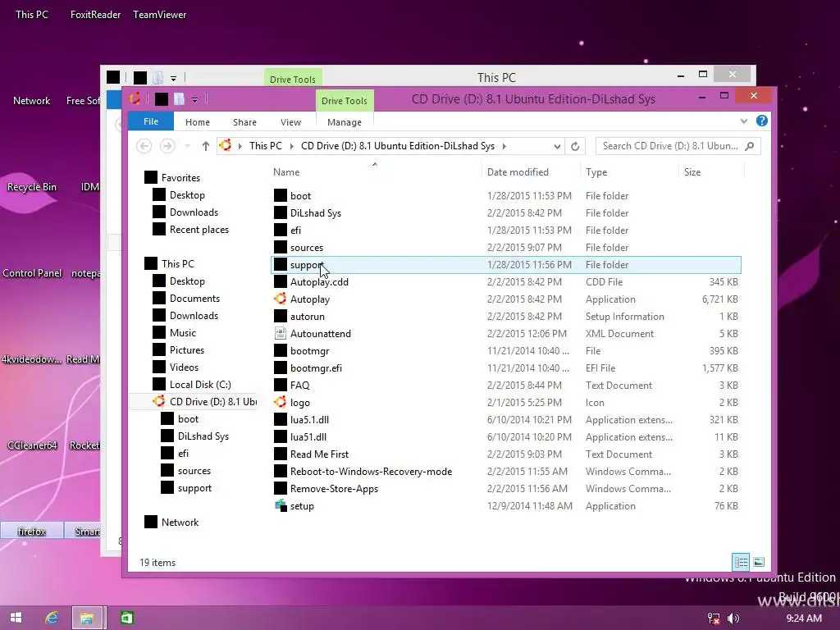Select the Autoplay.cdd file
Screen dimensions: 840x630
(x=319, y=282)
